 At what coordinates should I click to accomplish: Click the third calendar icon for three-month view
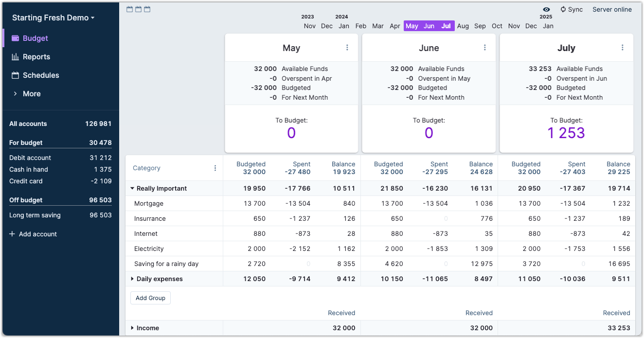point(147,9)
